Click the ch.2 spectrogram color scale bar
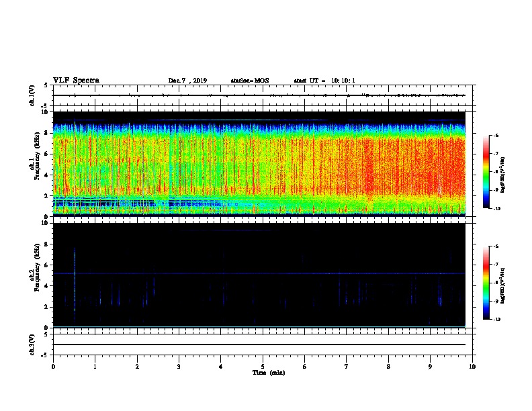The image size is (532, 411). 486,283
